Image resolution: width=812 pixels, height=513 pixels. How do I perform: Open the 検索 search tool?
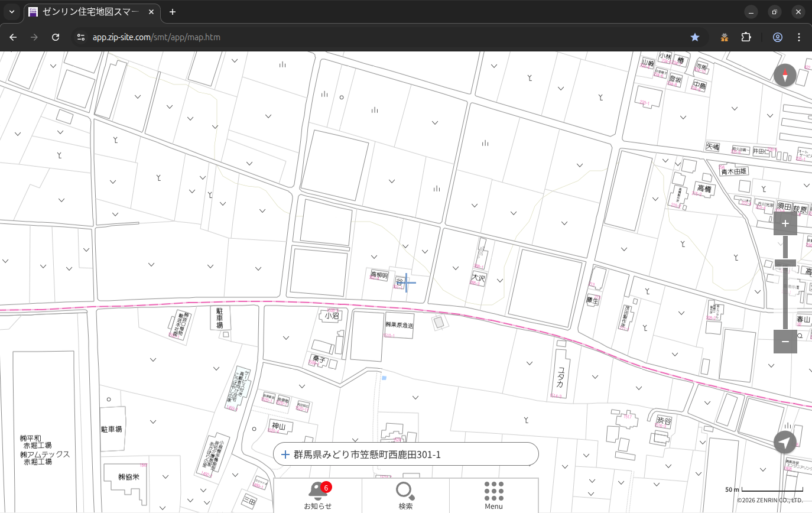(x=405, y=495)
